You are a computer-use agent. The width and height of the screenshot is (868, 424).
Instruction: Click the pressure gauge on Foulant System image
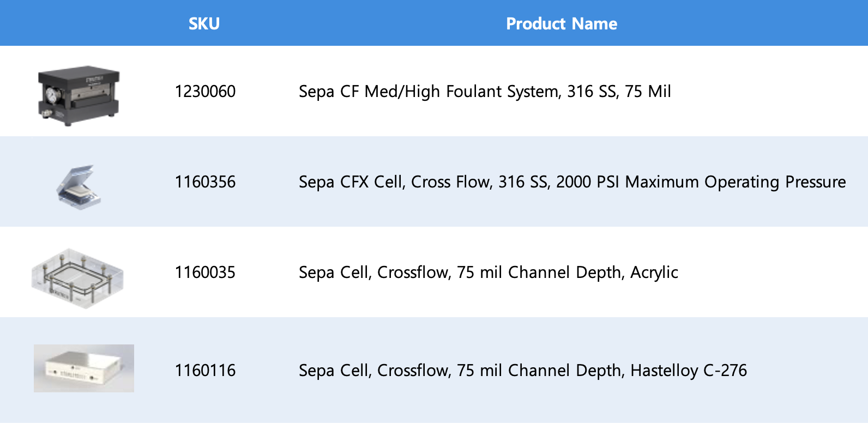52,96
